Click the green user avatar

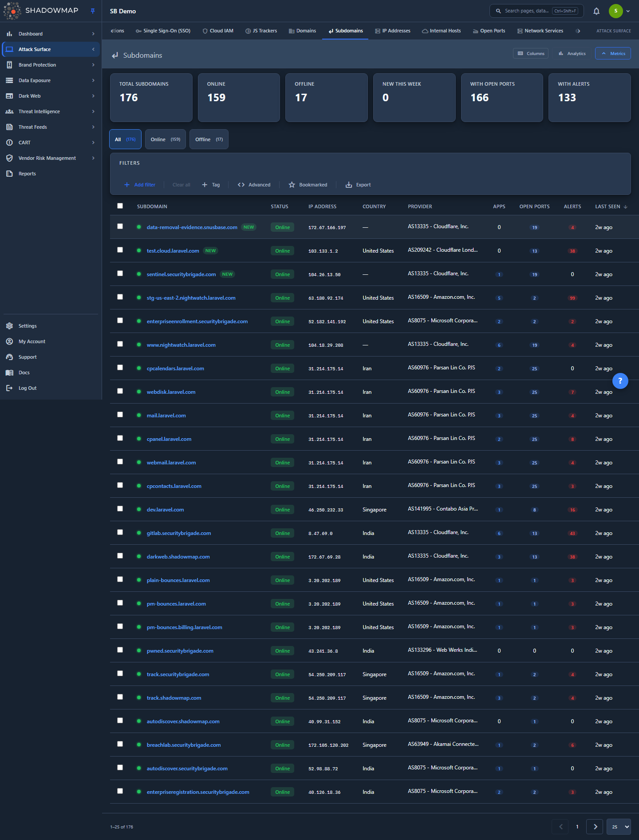(x=615, y=11)
